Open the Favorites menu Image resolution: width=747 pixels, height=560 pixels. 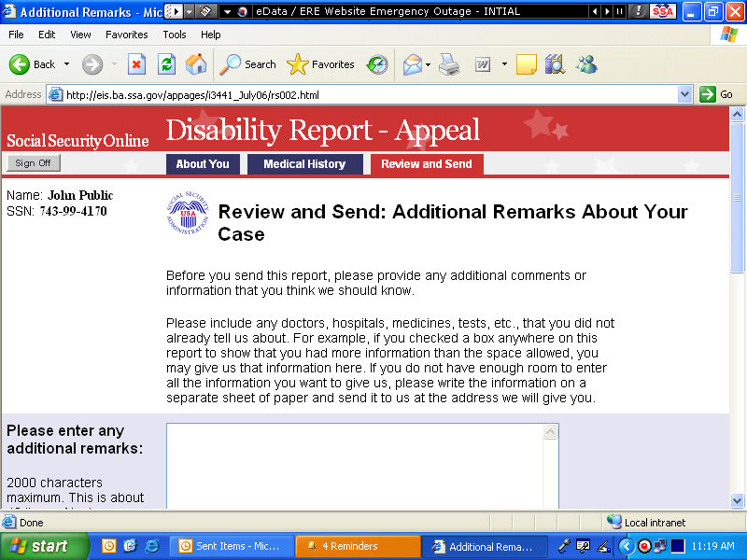126,35
